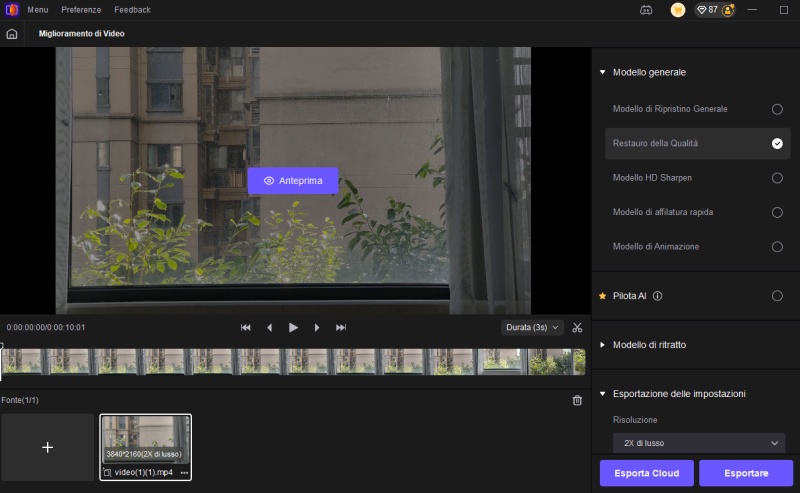Image resolution: width=800 pixels, height=493 pixels.
Task: Go to the home screen icon
Action: coord(12,34)
